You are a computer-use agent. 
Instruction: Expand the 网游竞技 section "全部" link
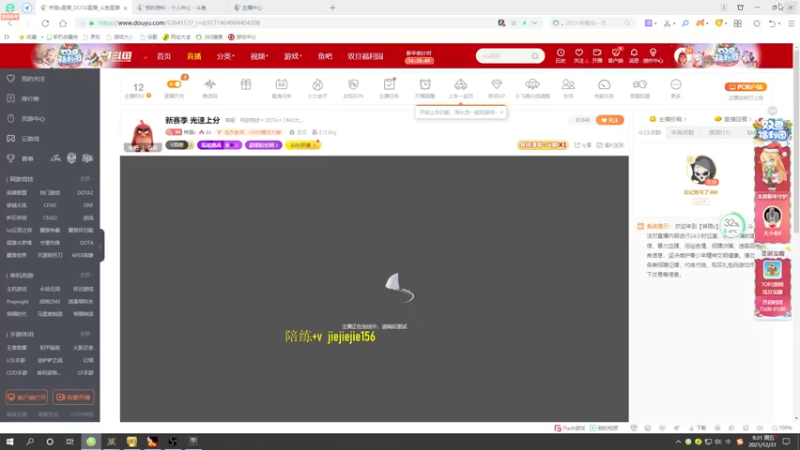click(86, 179)
